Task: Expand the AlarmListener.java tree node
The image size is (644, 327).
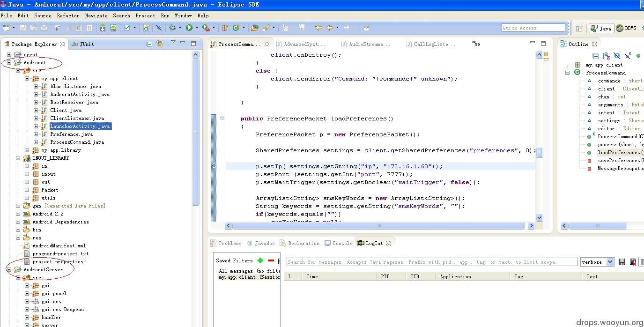Action: point(36,86)
